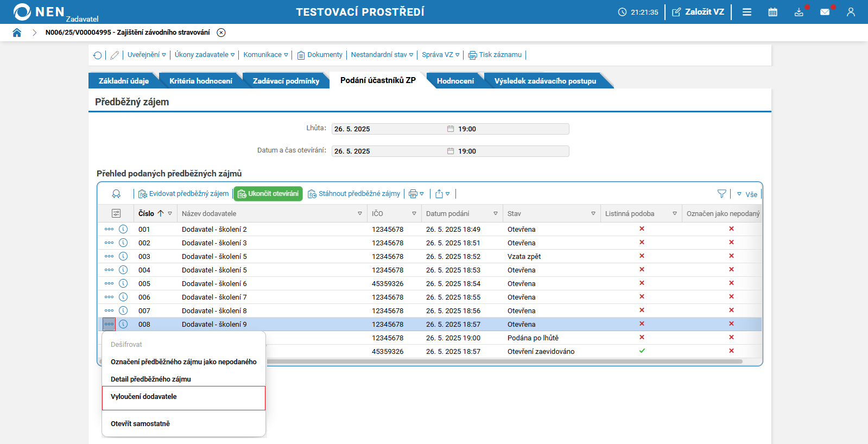Open the mail messages icon
Image resolution: width=868 pixels, height=444 pixels.
click(x=825, y=12)
